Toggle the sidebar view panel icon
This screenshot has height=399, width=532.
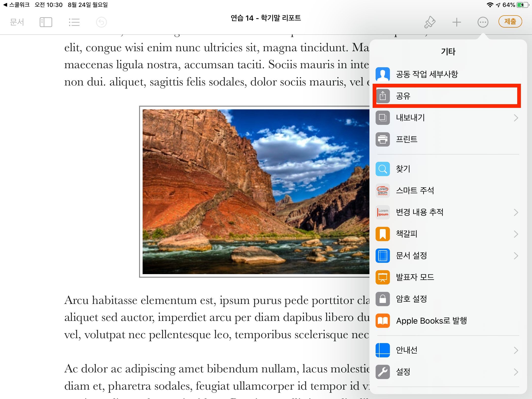tap(46, 22)
